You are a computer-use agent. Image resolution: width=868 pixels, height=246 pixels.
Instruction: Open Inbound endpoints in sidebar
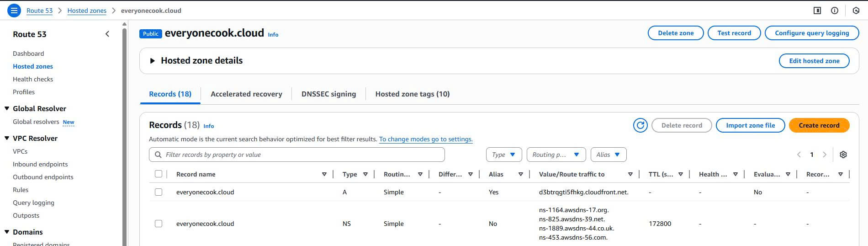(40, 164)
